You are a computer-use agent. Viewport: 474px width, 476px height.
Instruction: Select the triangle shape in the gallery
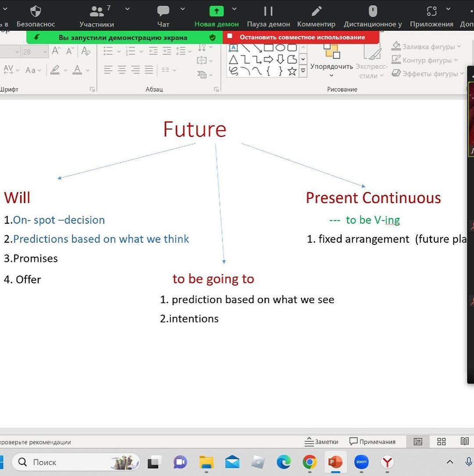pyautogui.click(x=233, y=60)
